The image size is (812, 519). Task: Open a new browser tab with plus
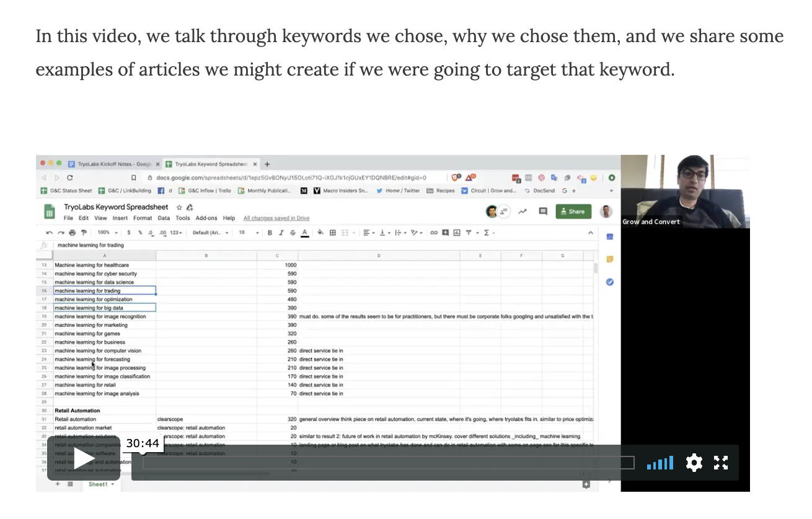point(267,164)
